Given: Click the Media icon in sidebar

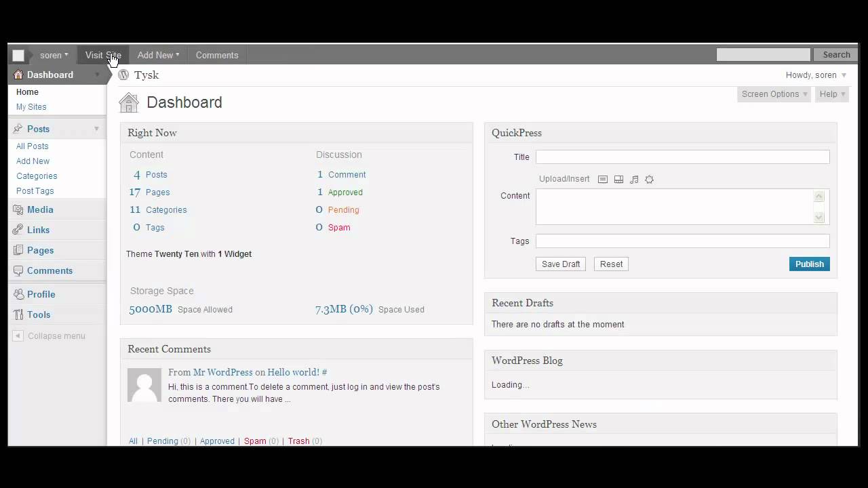Looking at the screenshot, I should point(18,210).
